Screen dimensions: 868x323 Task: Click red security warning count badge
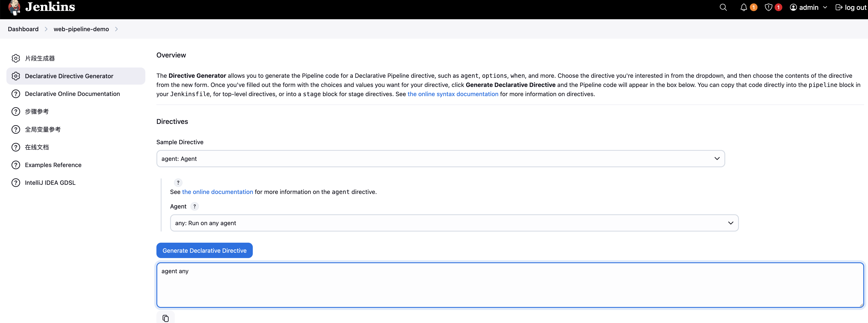tap(778, 7)
